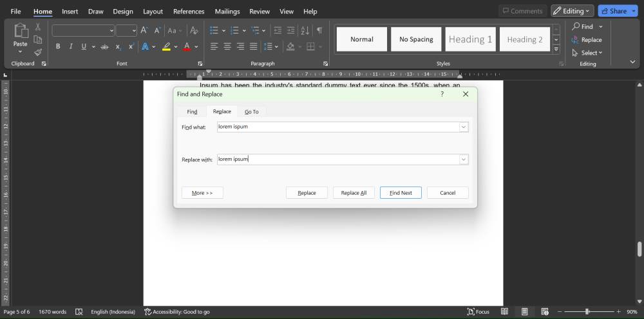Apply yellow text highlight color

166,47
